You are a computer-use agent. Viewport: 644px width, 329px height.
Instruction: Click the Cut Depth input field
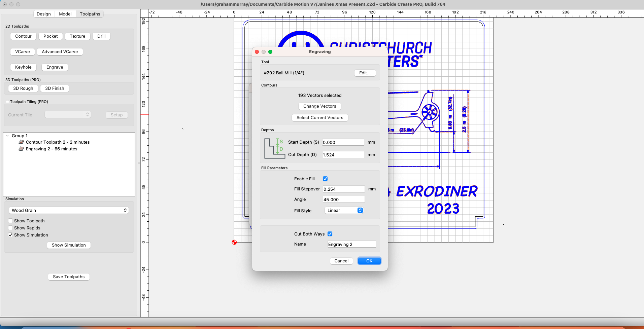point(343,155)
